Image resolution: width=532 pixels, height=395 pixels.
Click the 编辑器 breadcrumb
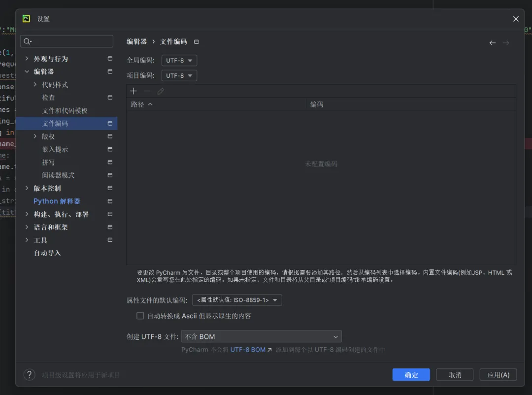[x=137, y=42]
